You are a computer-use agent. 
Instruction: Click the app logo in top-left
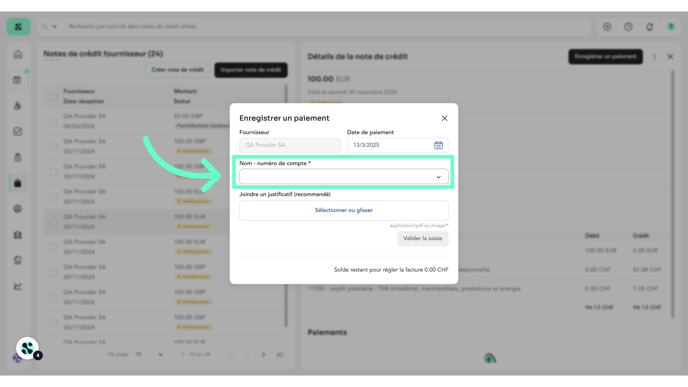[x=18, y=27]
